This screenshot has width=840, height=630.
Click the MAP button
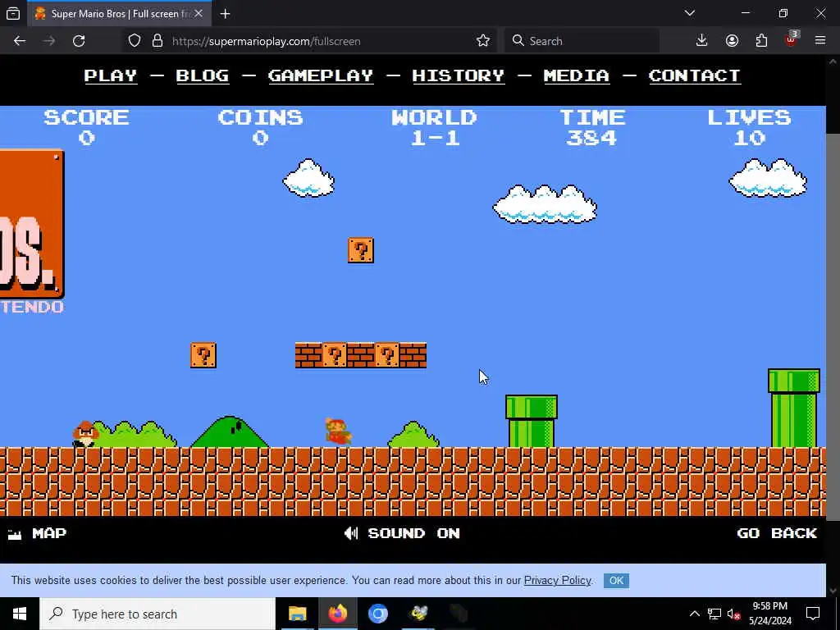pos(37,533)
